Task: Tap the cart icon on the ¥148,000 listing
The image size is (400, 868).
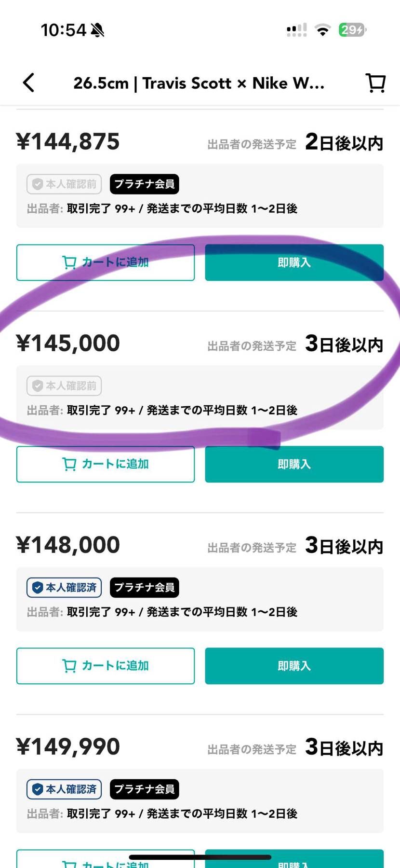Action: pos(70,665)
